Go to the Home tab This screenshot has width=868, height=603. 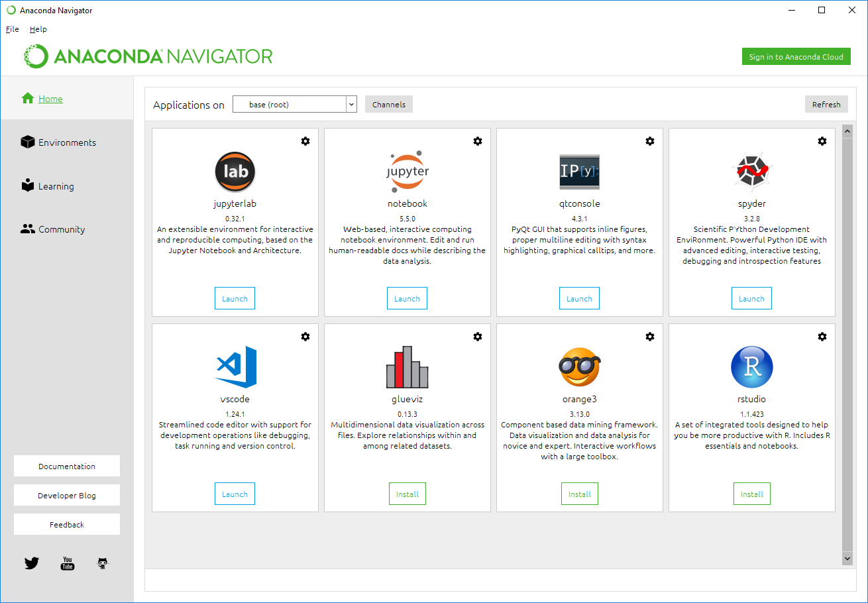(67, 98)
